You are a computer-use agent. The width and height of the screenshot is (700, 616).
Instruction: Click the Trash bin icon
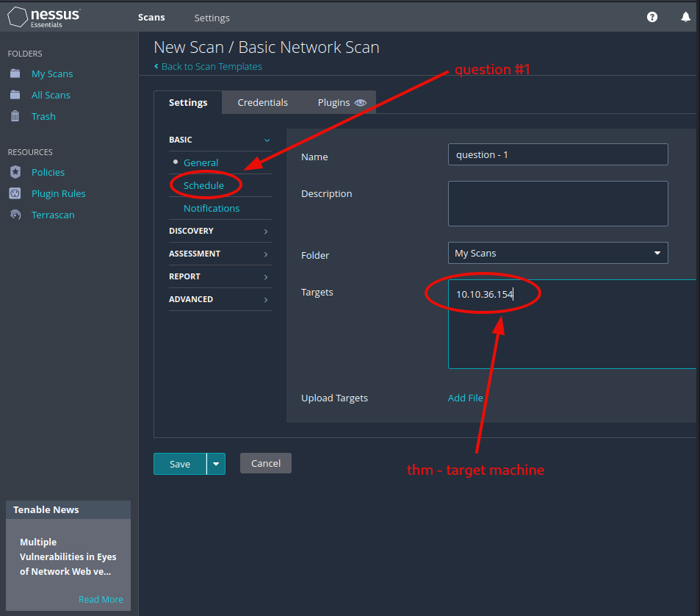click(x=15, y=116)
